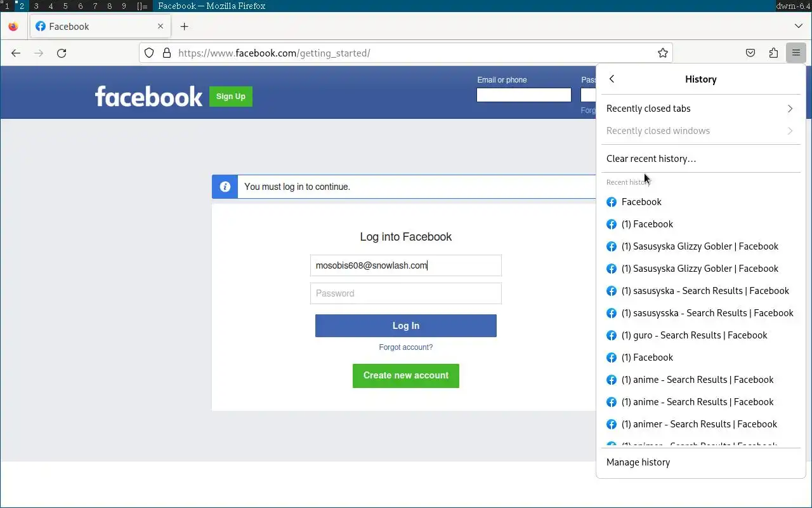Reload the current Facebook page
812x508 pixels.
coord(62,53)
